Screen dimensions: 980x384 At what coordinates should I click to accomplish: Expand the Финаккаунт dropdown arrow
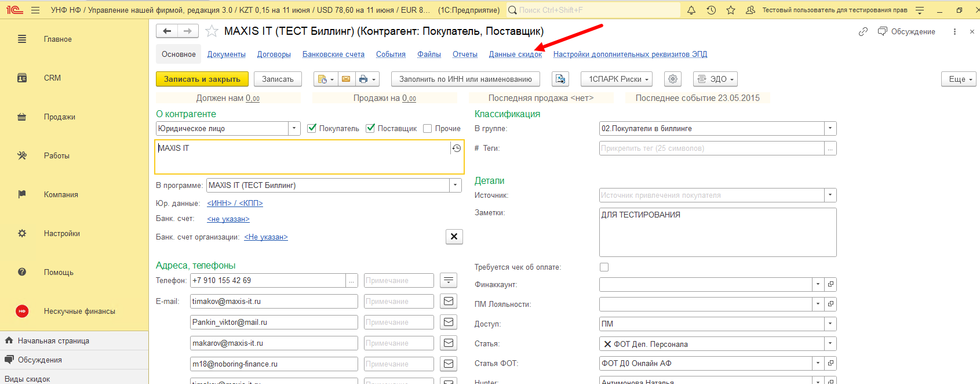tap(818, 284)
